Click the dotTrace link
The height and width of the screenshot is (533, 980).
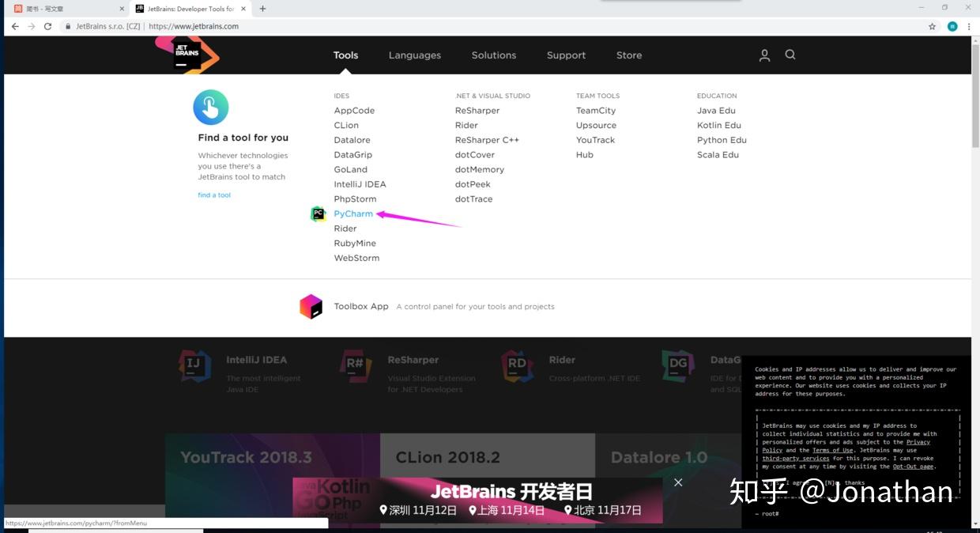click(x=473, y=199)
